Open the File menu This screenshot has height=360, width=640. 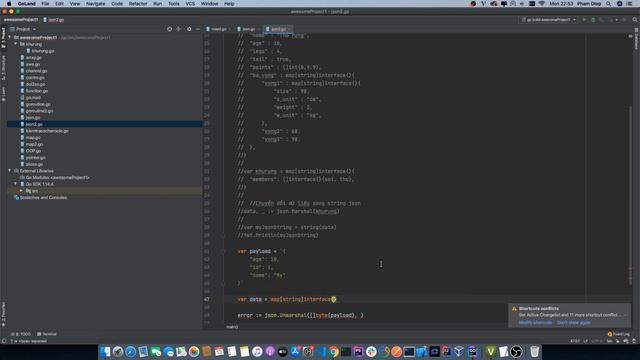[45, 4]
